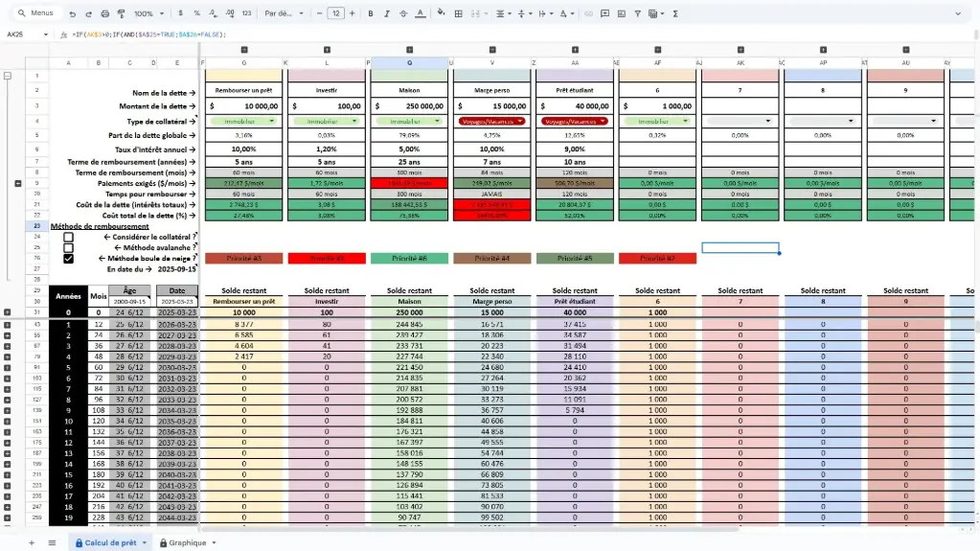Enable the Méthode avalanche checkbox
The height and width of the screenshot is (551, 980).
pos(68,247)
